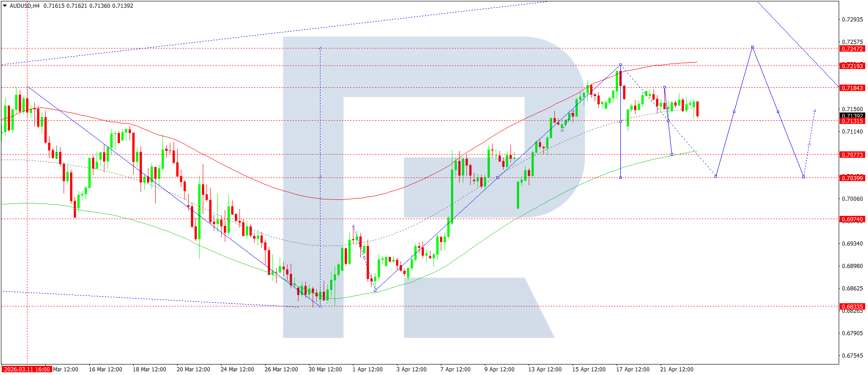Click the 0.72935 price scale value
Viewport: 868px width, 375px height.
click(x=852, y=20)
